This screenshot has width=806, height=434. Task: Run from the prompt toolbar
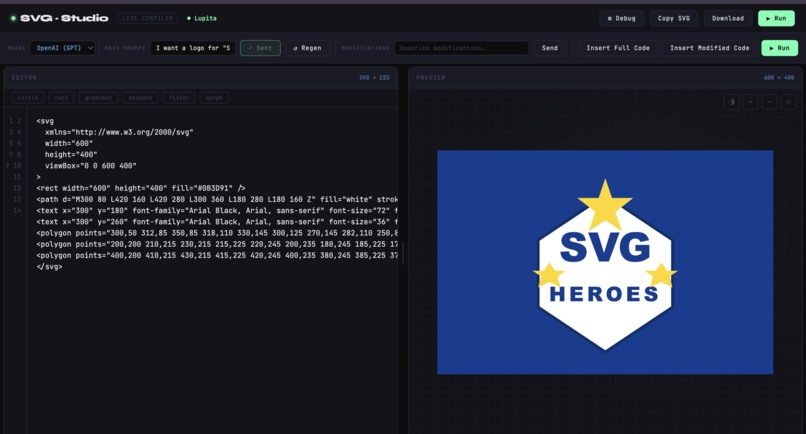coord(779,48)
